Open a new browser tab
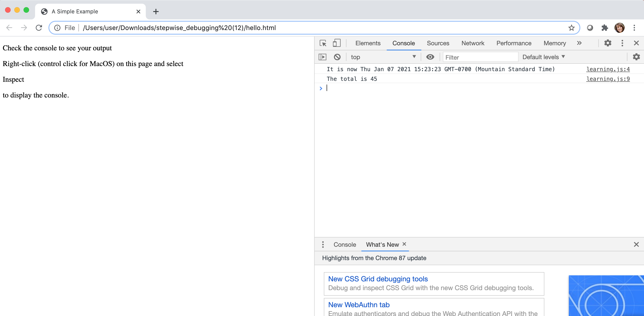Viewport: 644px width, 316px height. click(156, 12)
